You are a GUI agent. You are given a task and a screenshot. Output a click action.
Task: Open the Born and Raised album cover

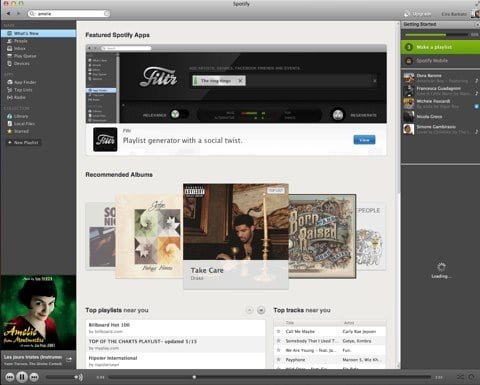tap(322, 236)
